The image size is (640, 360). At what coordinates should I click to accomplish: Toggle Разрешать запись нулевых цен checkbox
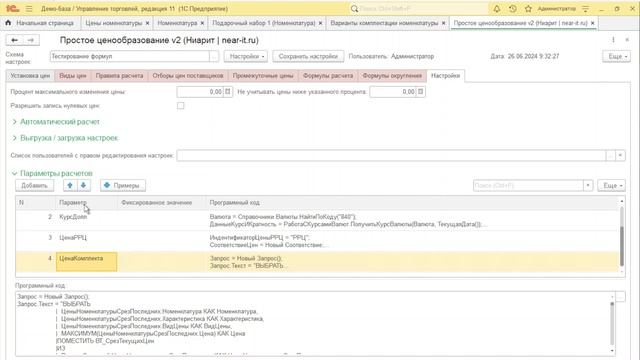[180, 106]
